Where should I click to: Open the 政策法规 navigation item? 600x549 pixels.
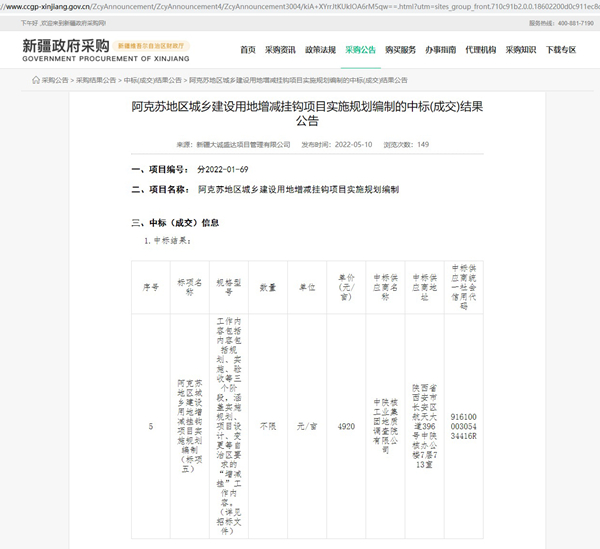click(x=320, y=50)
